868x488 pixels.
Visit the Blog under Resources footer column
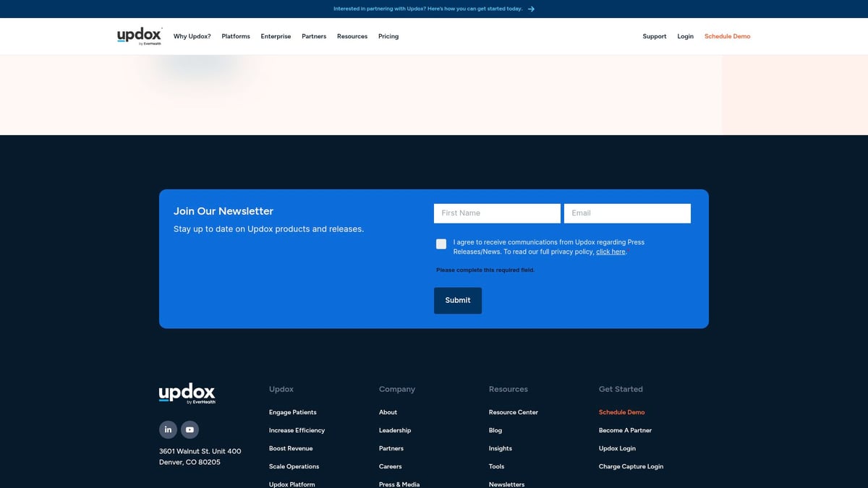[495, 429]
